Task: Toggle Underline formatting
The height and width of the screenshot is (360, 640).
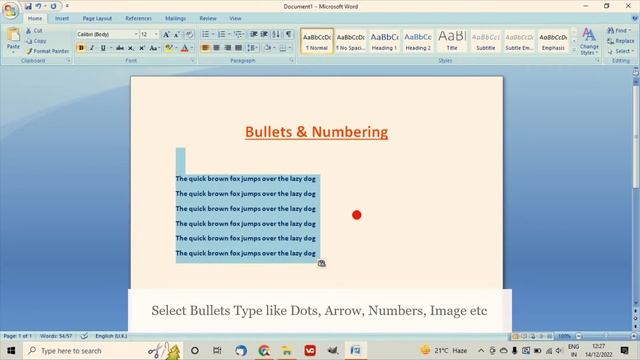Action: [103, 48]
